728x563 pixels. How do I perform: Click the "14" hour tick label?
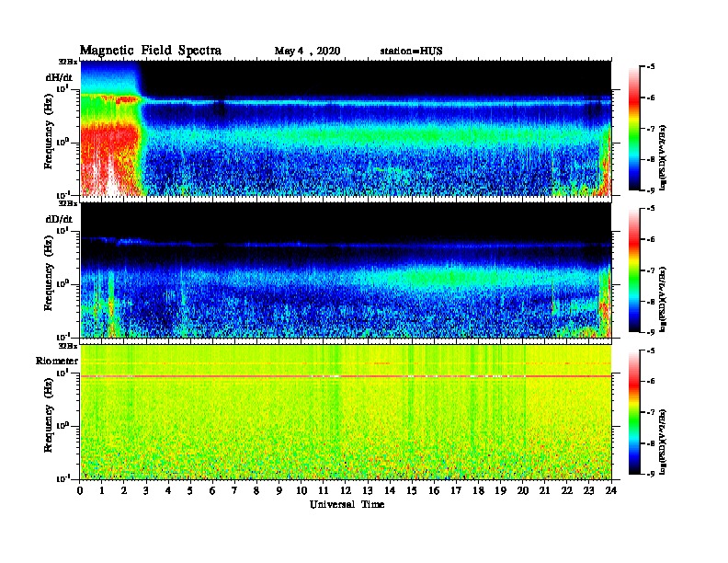390,491
